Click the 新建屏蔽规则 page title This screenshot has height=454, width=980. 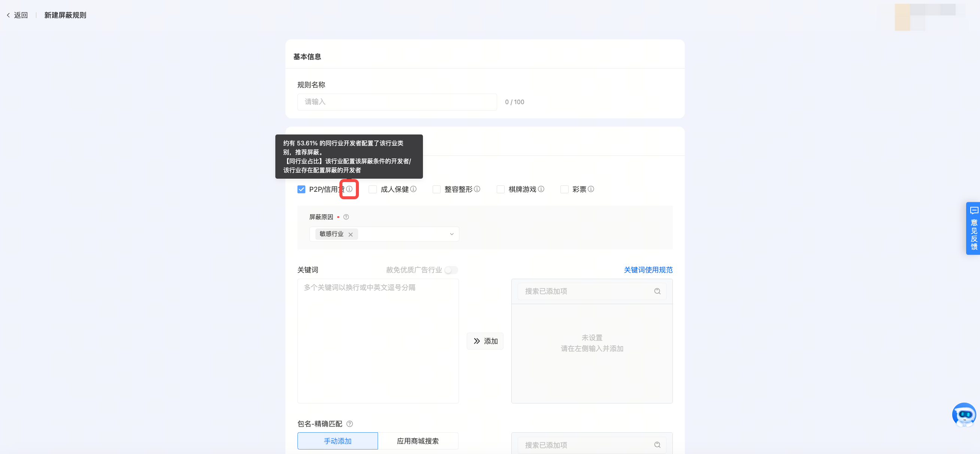point(66,15)
